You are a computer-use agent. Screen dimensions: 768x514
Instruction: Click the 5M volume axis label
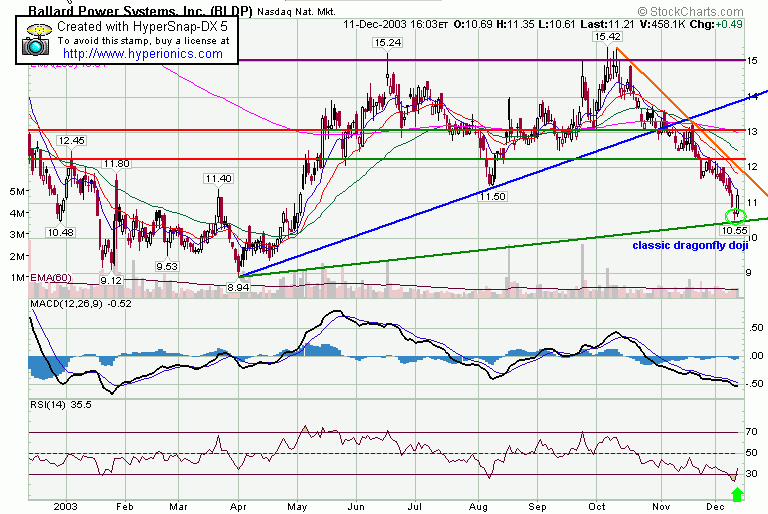coord(17,191)
